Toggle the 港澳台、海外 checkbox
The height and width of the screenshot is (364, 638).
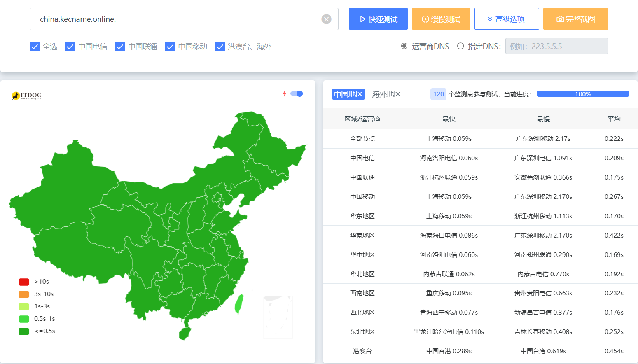(220, 47)
